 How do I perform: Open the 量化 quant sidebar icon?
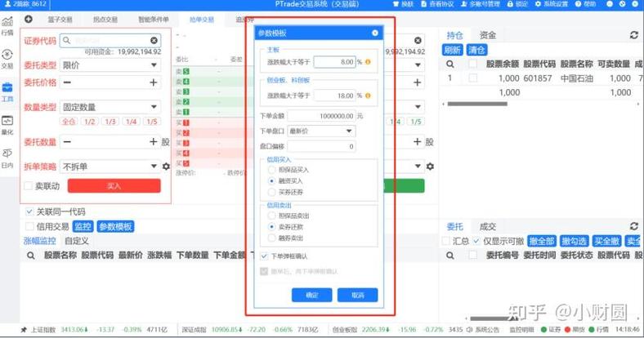pyautogui.click(x=7, y=125)
